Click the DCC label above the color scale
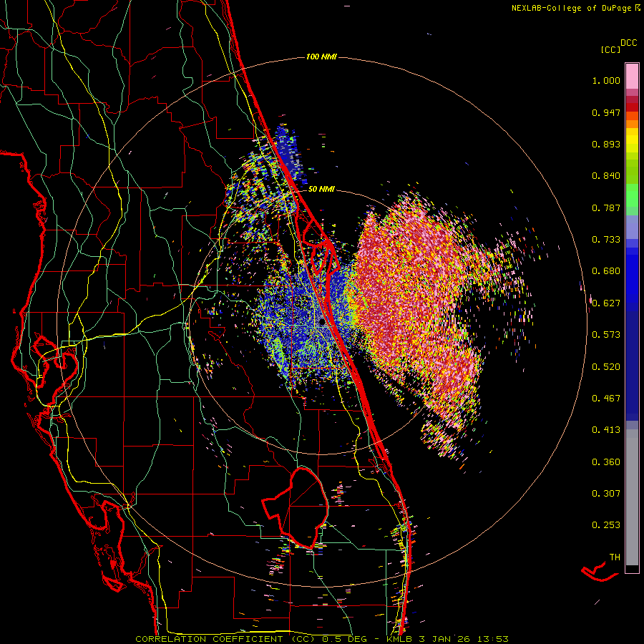 tap(628, 43)
